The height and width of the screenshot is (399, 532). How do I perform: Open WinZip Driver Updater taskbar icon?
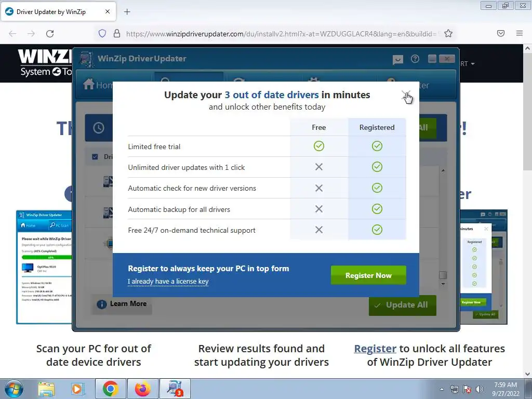[175, 389]
